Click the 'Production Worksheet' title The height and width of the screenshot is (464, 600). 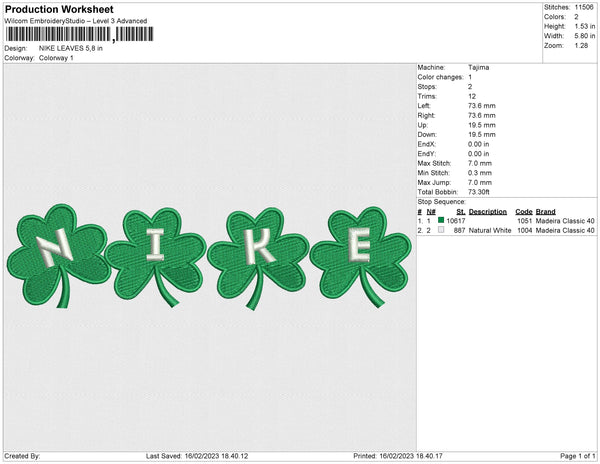59,10
